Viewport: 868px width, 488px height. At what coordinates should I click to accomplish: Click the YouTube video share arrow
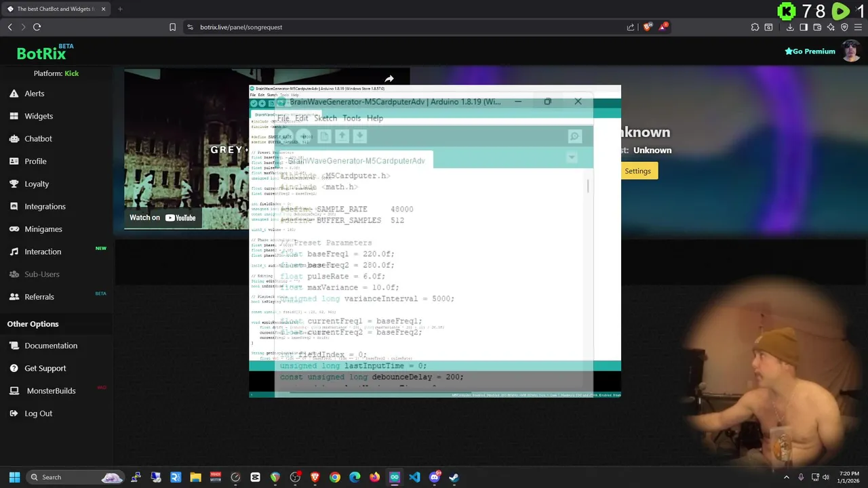point(389,79)
